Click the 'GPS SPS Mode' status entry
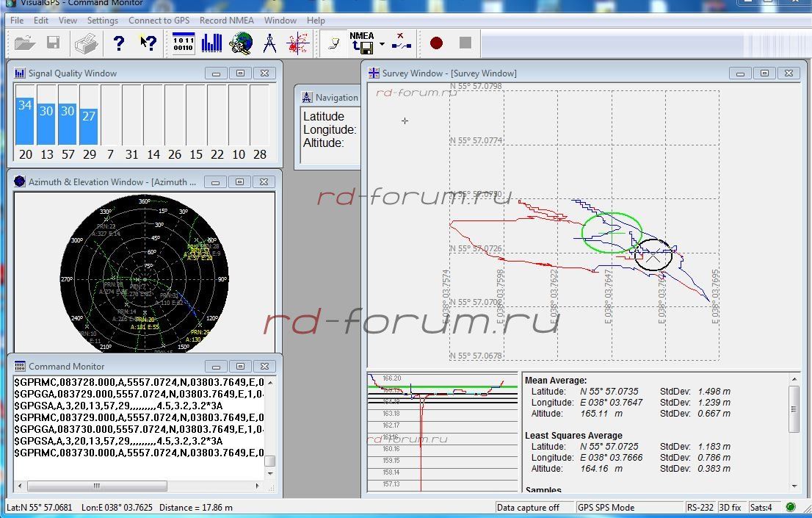 (606, 508)
